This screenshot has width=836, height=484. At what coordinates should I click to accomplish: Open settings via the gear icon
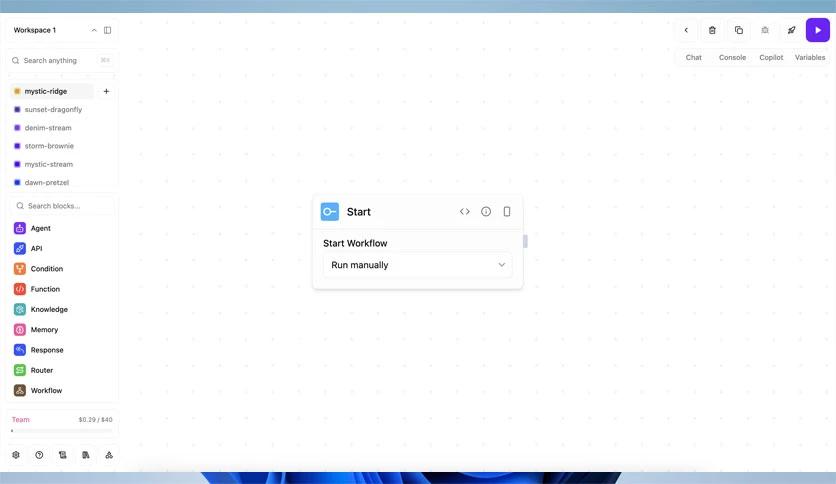pos(16,455)
